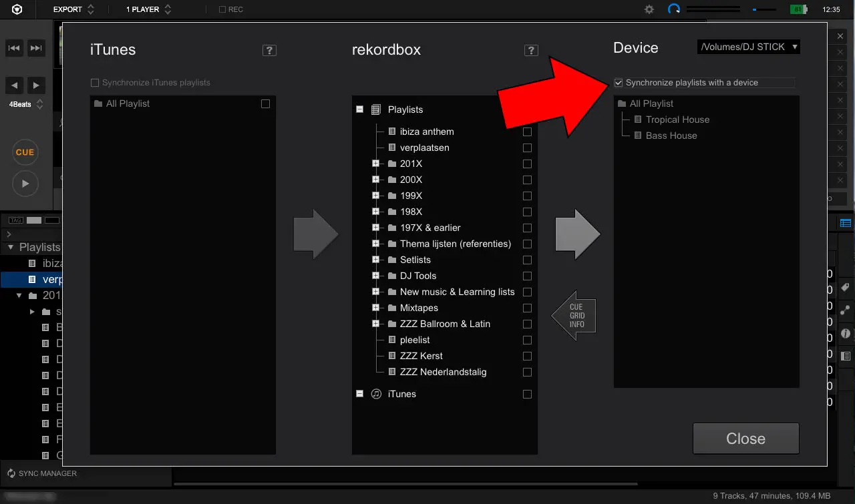Open help for the iTunes column
855x504 pixels.
coord(269,50)
